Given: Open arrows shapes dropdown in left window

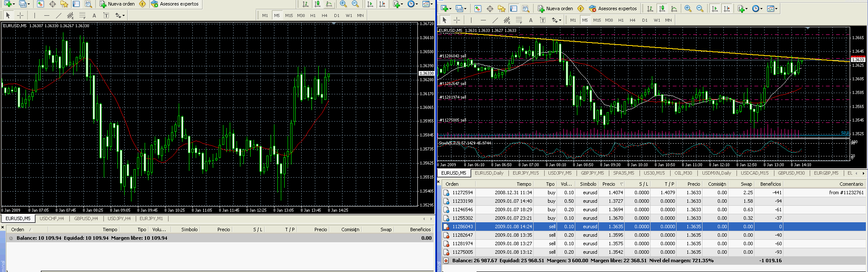Looking at the screenshot, I should [120, 16].
